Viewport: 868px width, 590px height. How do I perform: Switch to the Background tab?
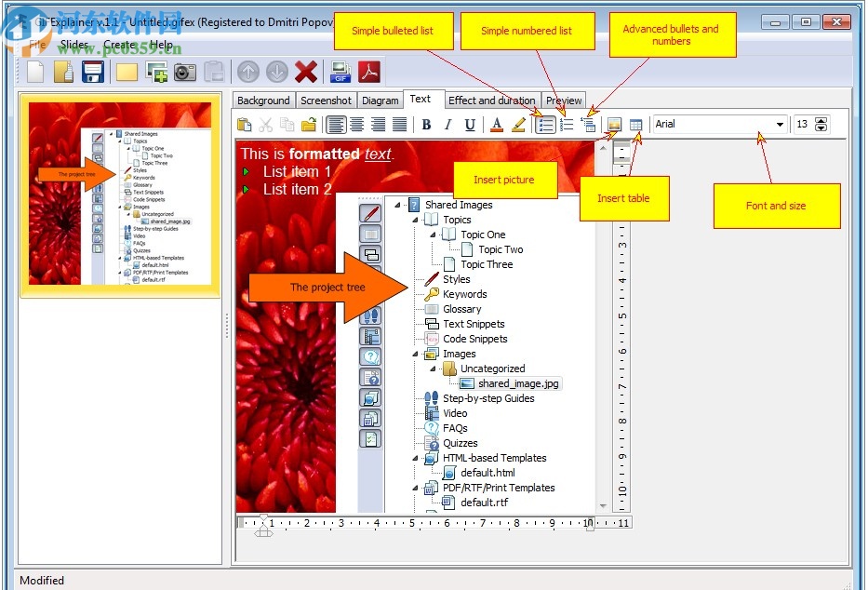pyautogui.click(x=263, y=101)
